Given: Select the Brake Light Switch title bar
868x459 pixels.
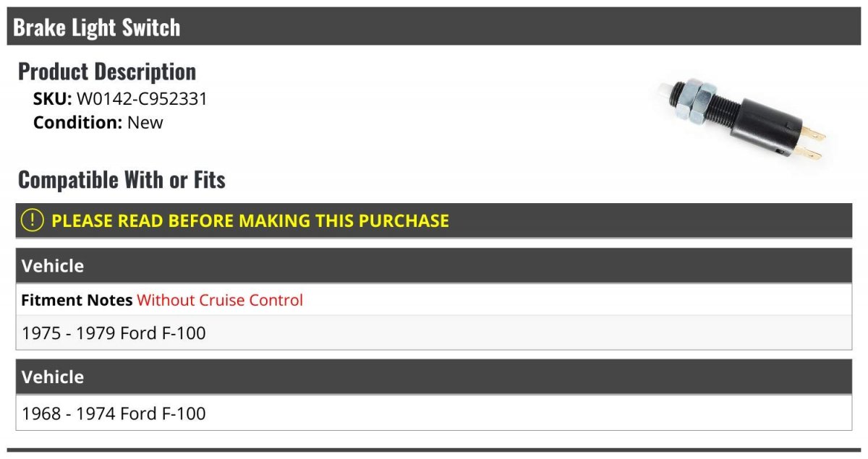Looking at the screenshot, I should 434,27.
